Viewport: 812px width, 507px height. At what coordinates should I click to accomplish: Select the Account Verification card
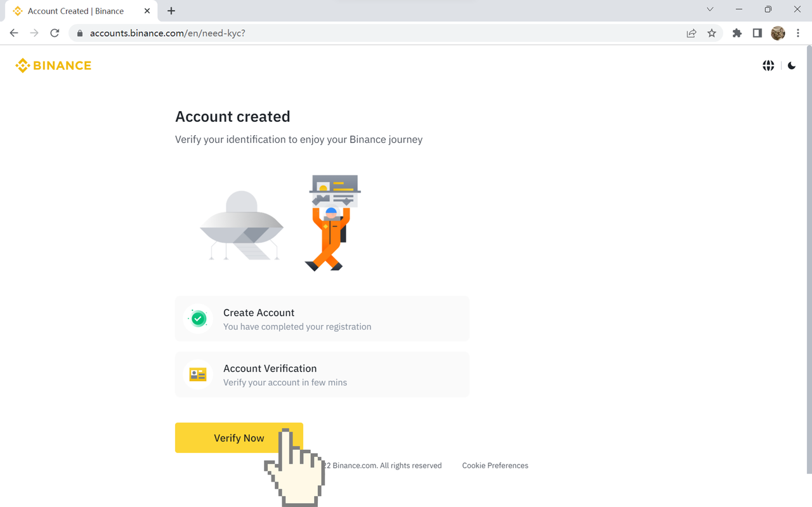point(322,374)
